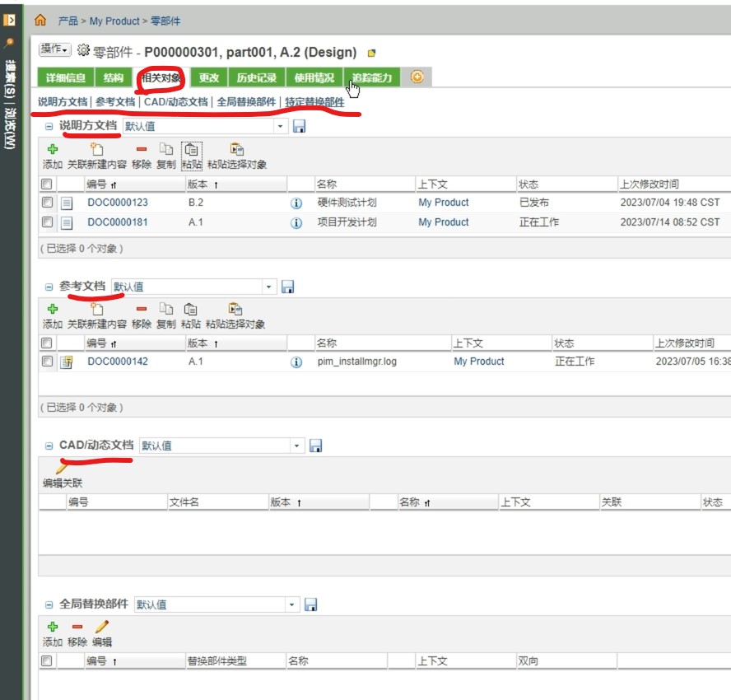Click 添加 icon in 参考文档 toolbar
731x700 pixels.
[53, 309]
